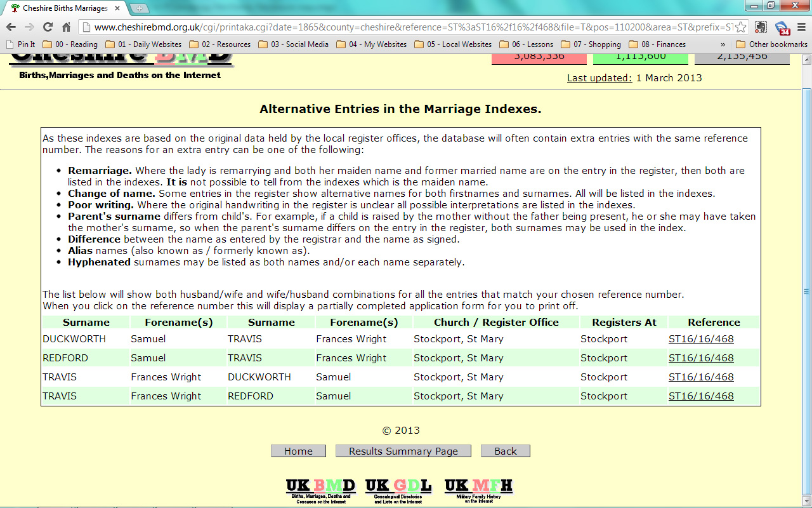The height and width of the screenshot is (508, 812).
Task: Click the forward navigation arrow
Action: pyautogui.click(x=29, y=28)
